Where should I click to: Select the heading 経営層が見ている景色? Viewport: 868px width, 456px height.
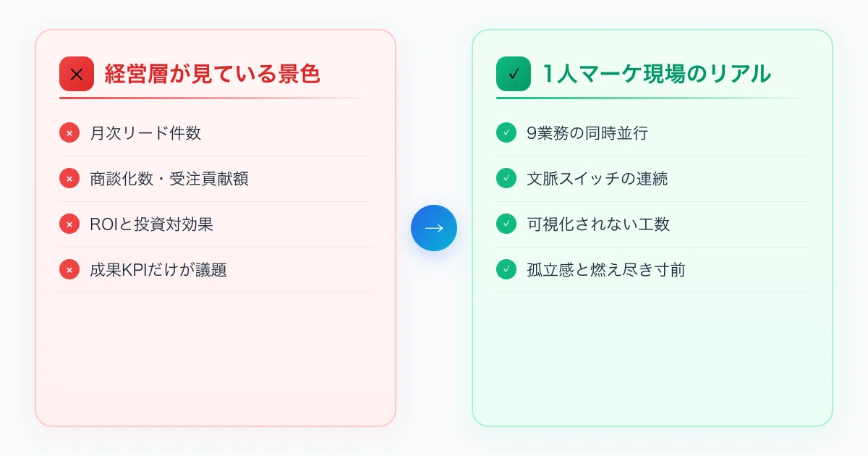(213, 74)
